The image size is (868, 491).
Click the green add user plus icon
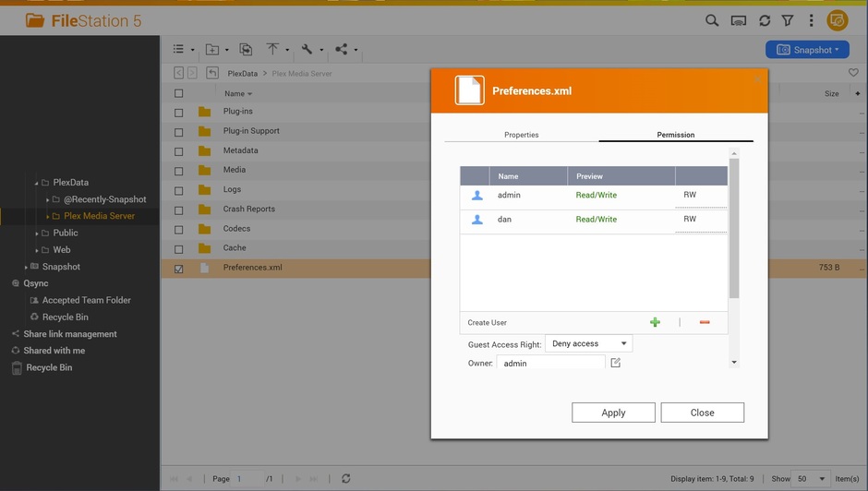pyautogui.click(x=655, y=322)
